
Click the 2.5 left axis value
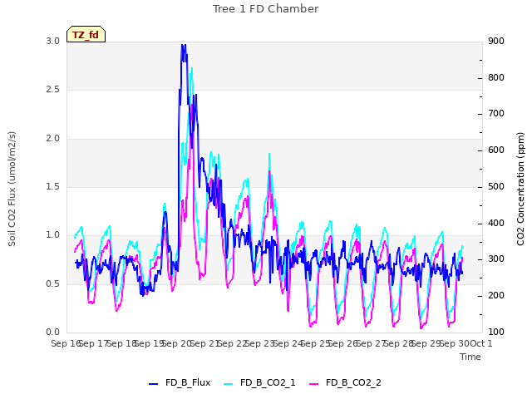point(52,90)
